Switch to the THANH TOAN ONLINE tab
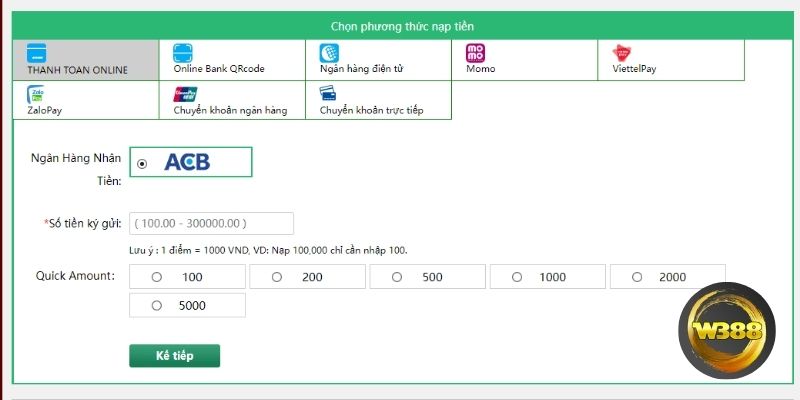This screenshot has width=800, height=400. pos(86,60)
